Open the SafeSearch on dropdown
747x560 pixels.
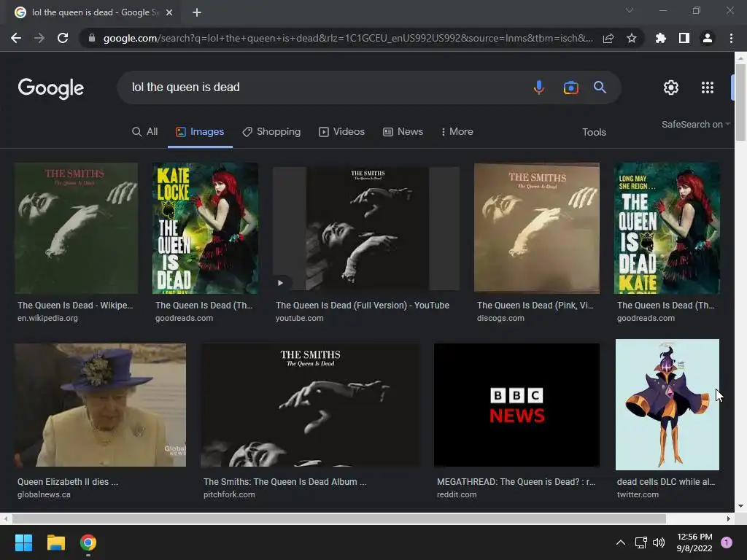(695, 124)
